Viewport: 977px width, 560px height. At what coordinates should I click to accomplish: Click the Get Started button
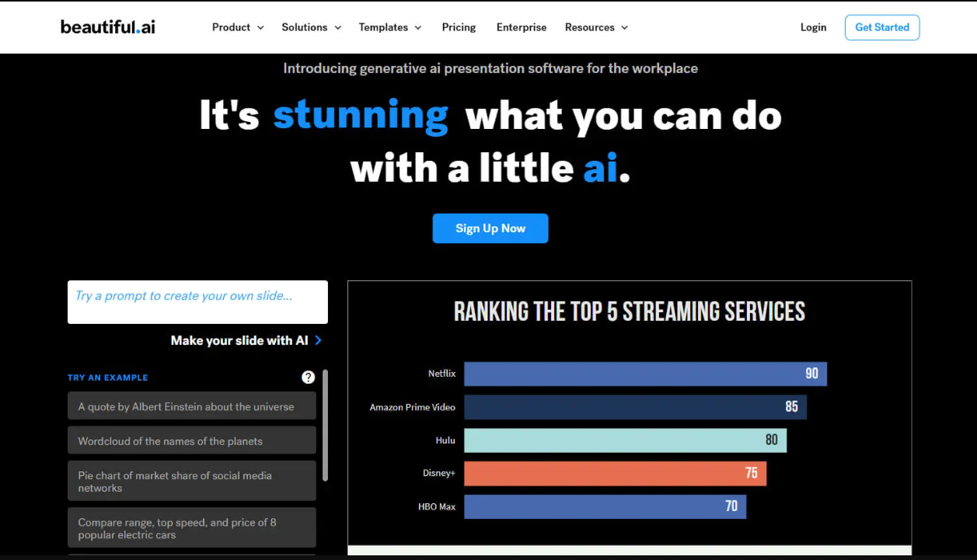(882, 27)
